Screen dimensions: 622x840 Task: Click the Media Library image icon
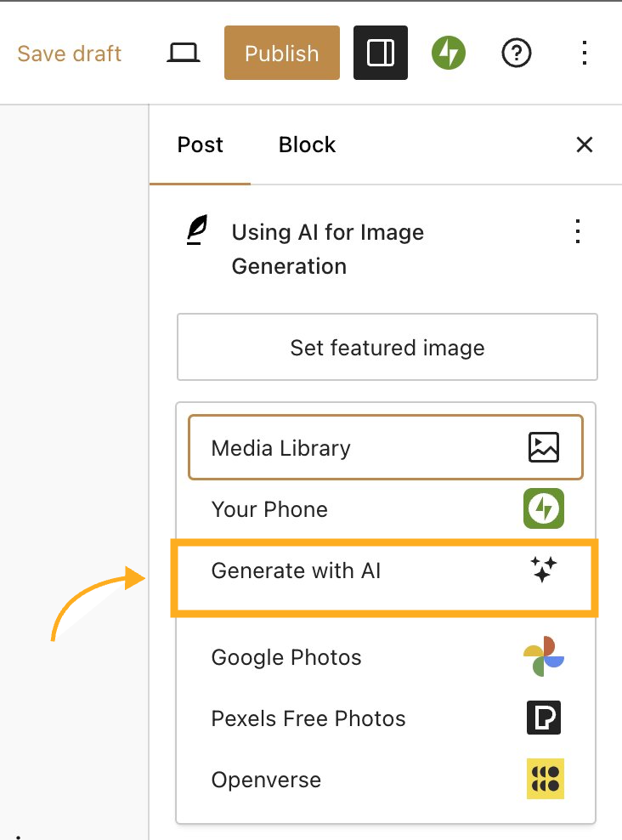[x=544, y=448]
